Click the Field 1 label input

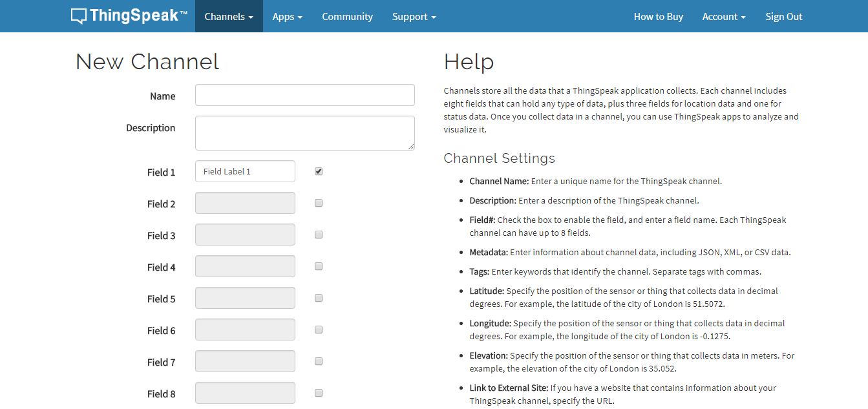(245, 171)
